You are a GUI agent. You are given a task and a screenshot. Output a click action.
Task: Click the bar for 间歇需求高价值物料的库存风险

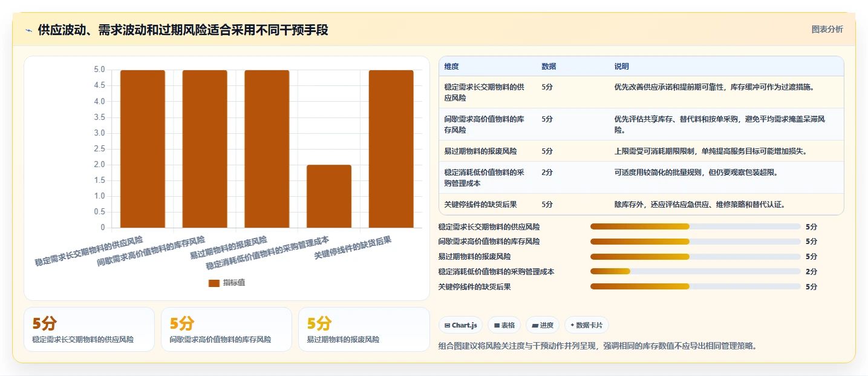click(205, 149)
